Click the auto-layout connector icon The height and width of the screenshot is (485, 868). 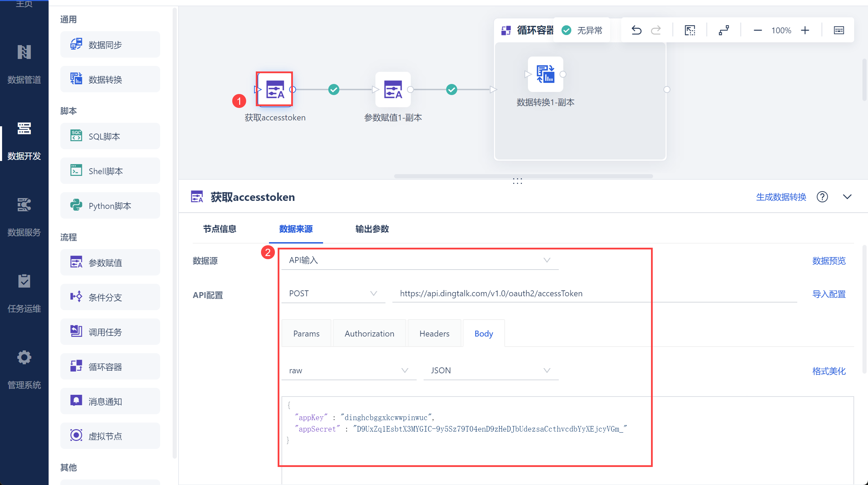(x=724, y=31)
